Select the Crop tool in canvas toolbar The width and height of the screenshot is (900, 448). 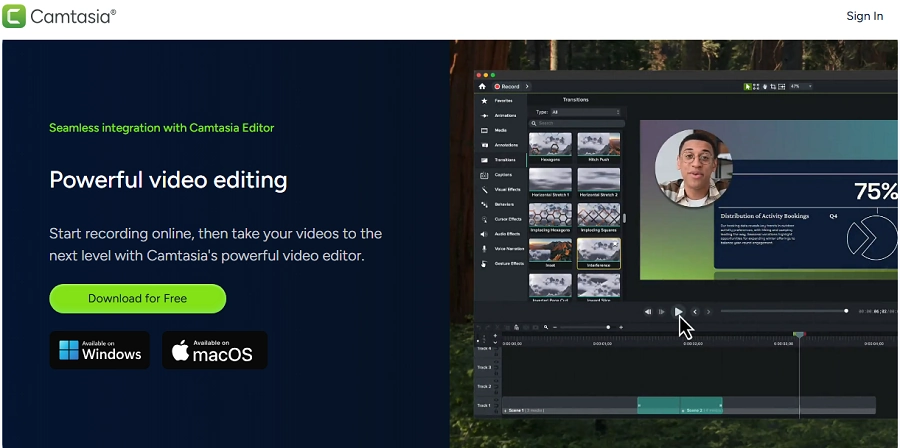coord(773,87)
